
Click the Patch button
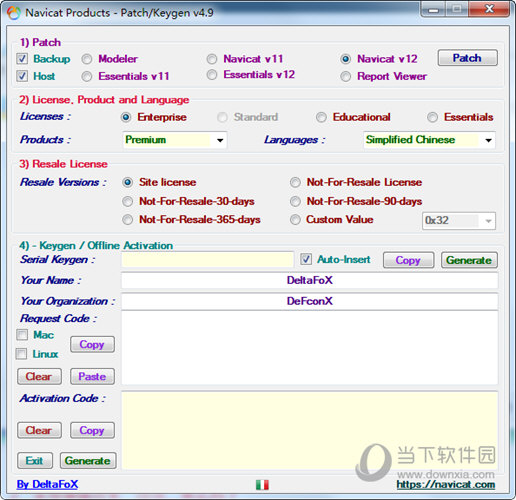(x=467, y=58)
